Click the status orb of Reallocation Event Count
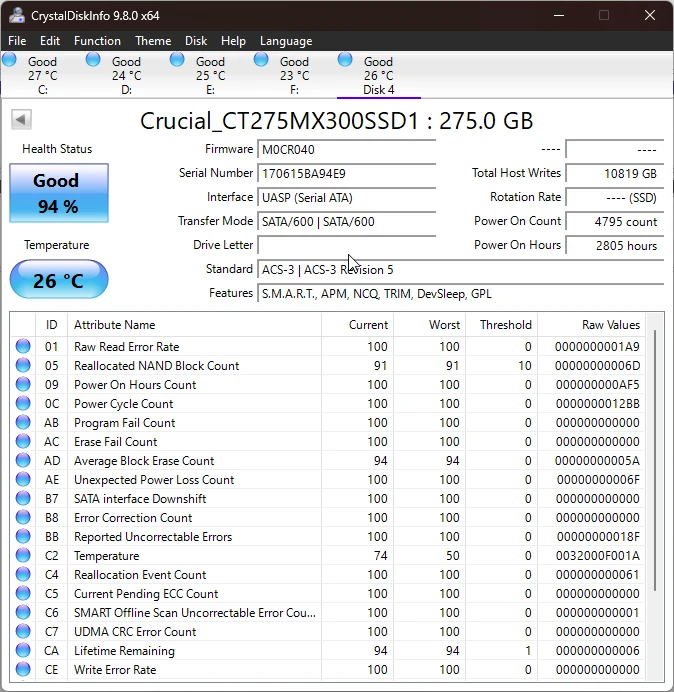Screen dimensions: 674x692 point(23,574)
